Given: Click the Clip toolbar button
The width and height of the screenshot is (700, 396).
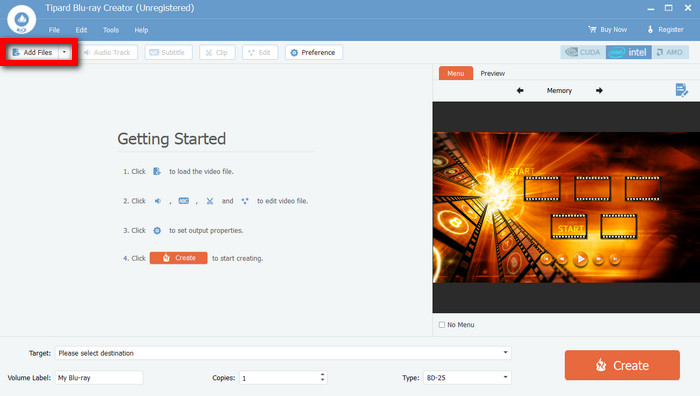Looking at the screenshot, I should 217,52.
